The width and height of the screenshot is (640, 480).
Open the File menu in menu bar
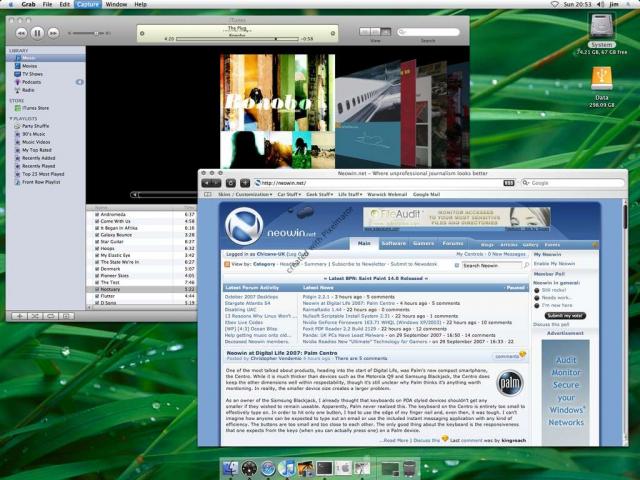pos(47,4)
